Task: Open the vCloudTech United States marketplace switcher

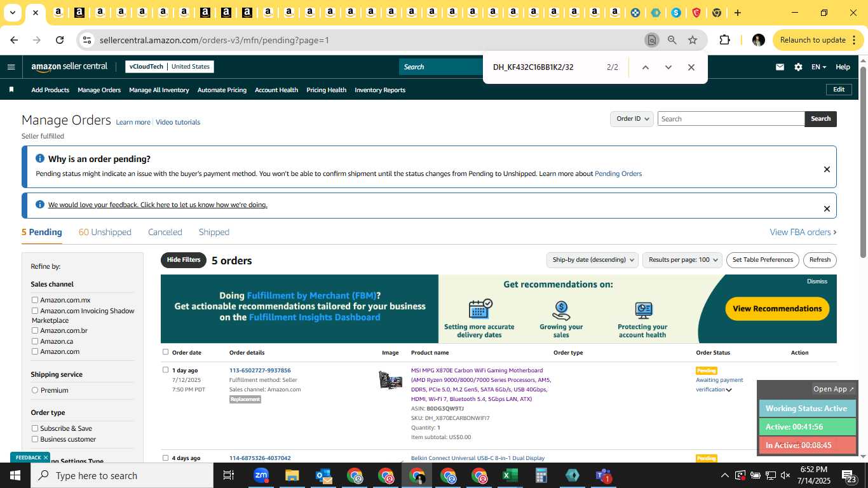Action: click(x=169, y=67)
